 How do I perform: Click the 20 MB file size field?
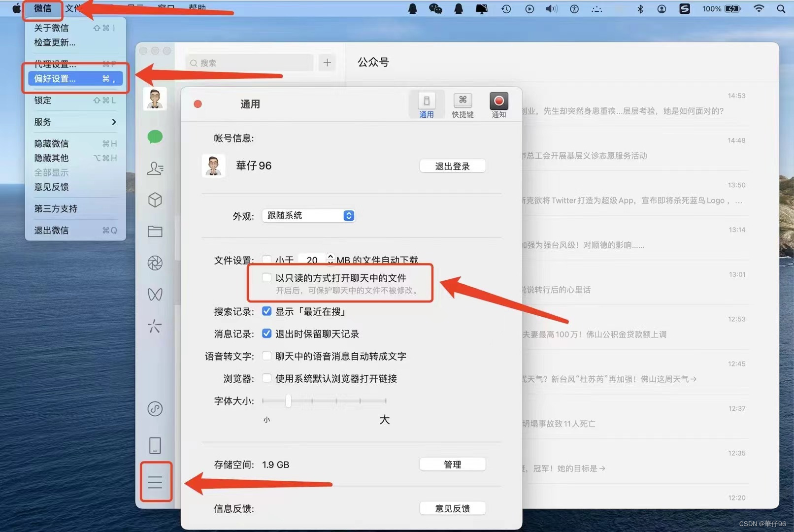click(312, 259)
